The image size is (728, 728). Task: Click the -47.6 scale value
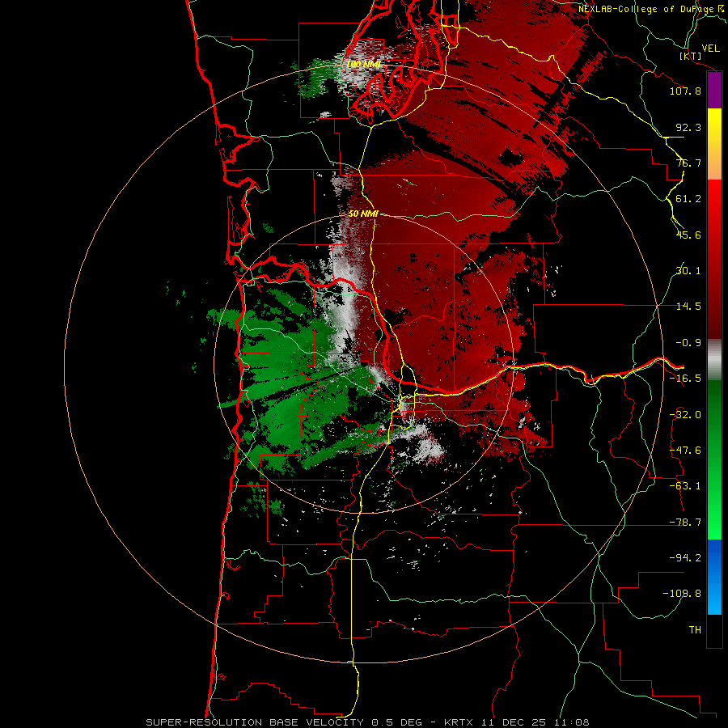pos(685,451)
